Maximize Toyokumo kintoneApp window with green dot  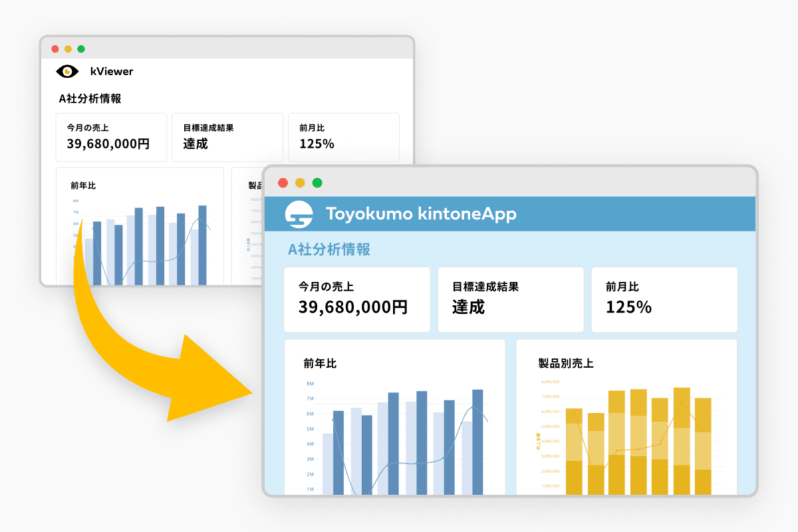click(317, 183)
